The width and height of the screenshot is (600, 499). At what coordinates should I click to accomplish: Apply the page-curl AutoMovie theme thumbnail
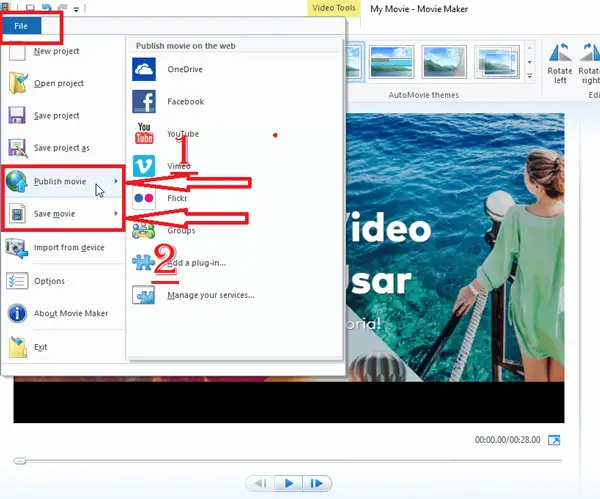click(444, 62)
